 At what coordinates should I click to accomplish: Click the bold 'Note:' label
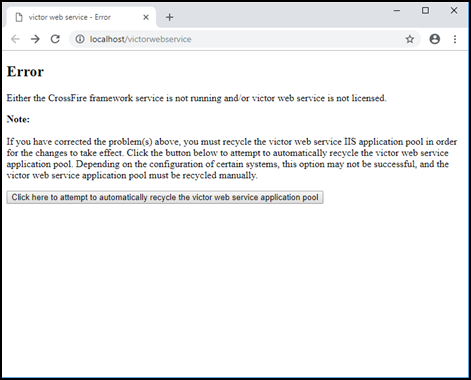coord(18,119)
